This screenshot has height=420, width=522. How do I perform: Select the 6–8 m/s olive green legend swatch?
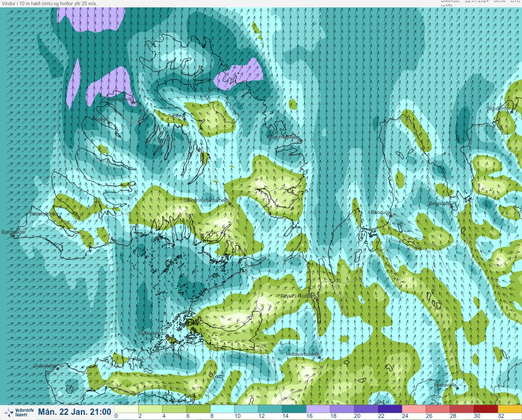coord(198,409)
